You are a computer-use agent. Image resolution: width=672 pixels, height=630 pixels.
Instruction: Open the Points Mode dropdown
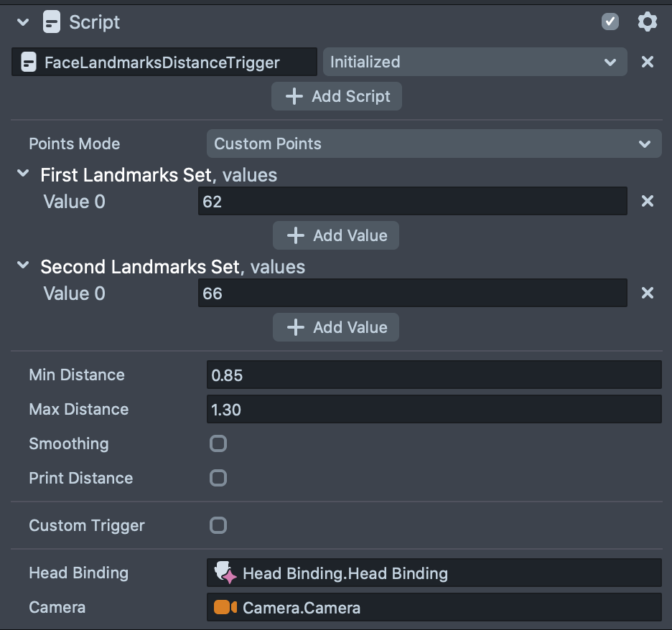tap(434, 144)
